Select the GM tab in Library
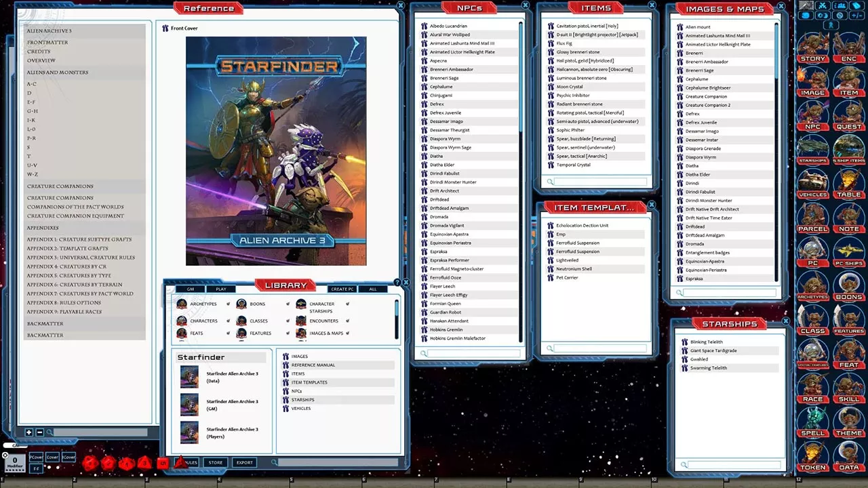868x488 pixels. (x=191, y=289)
